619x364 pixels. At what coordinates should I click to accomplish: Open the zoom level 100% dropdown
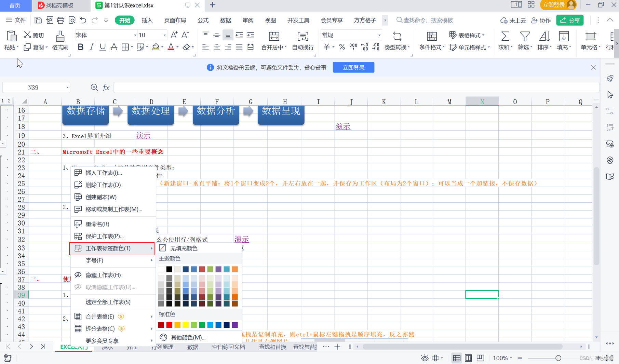[502, 358]
